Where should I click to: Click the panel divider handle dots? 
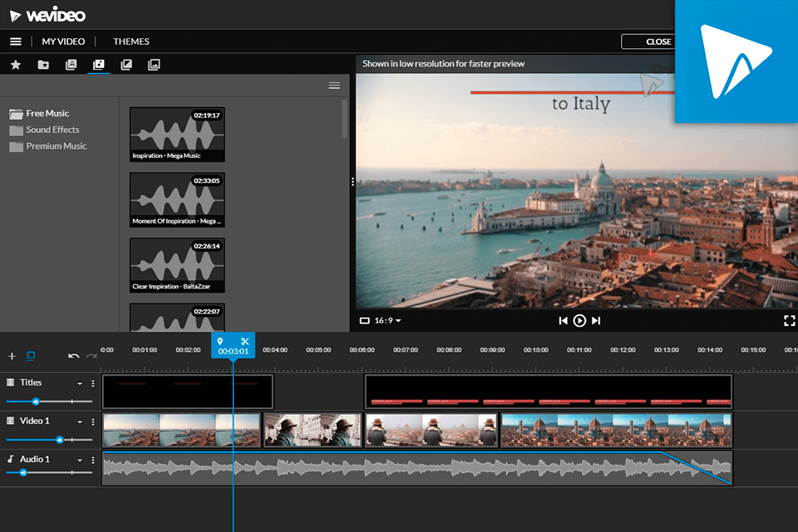(352, 182)
